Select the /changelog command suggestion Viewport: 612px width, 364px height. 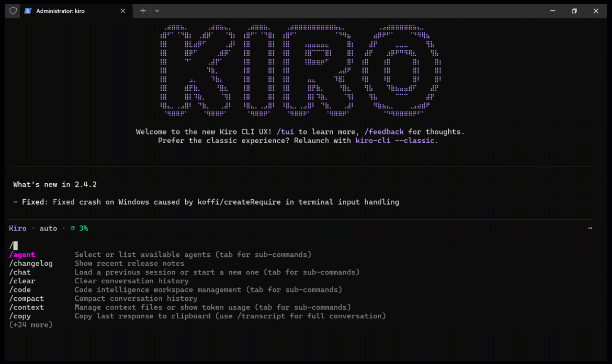31,264
